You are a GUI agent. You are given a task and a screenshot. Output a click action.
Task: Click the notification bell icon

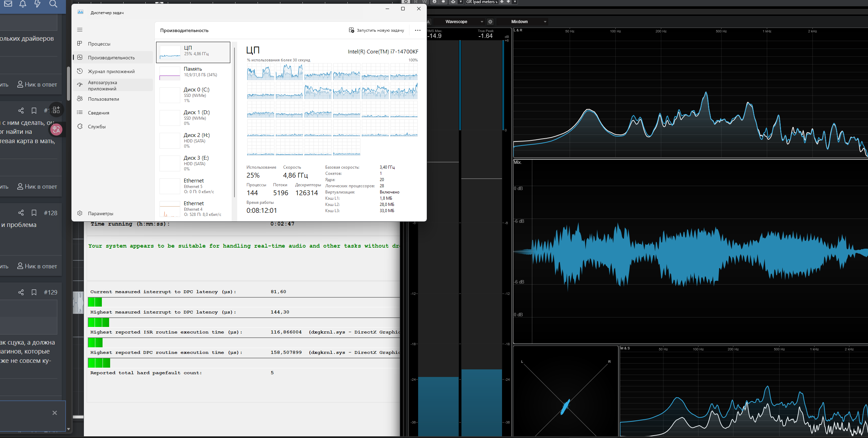[x=23, y=4]
